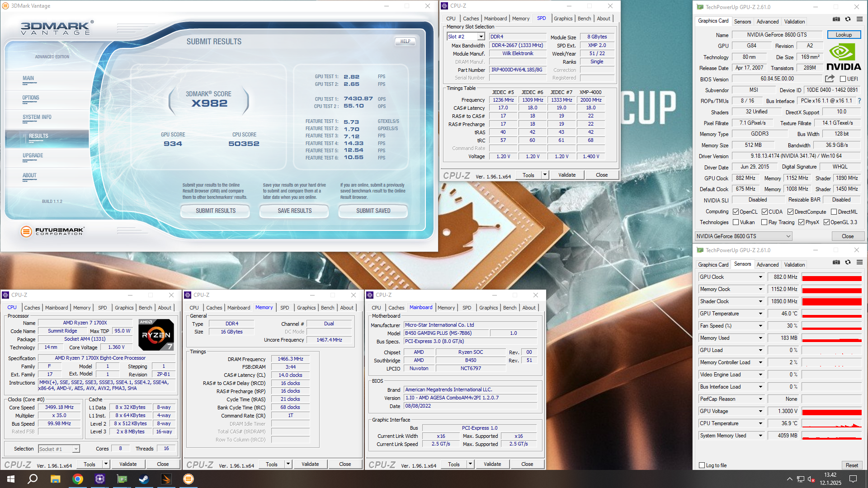Click the refresh icon in top GPU-Z window
The image size is (868, 488).
(x=848, y=19)
